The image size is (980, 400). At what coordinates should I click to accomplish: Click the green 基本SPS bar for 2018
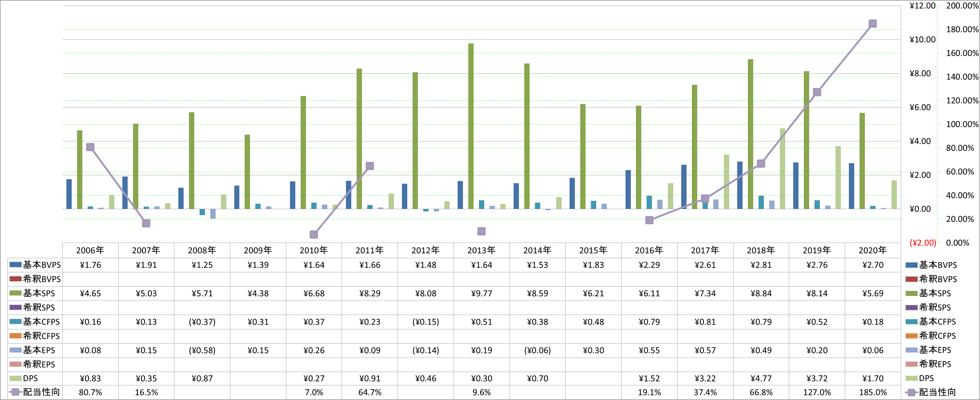point(751,134)
